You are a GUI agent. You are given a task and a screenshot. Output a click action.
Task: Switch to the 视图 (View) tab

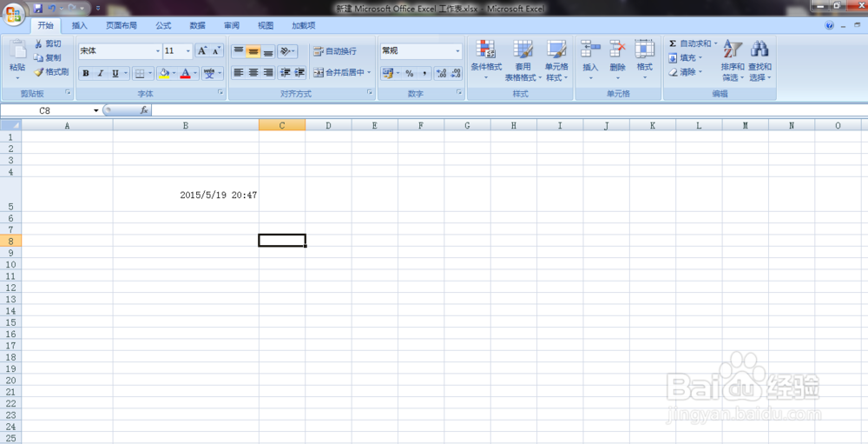266,25
